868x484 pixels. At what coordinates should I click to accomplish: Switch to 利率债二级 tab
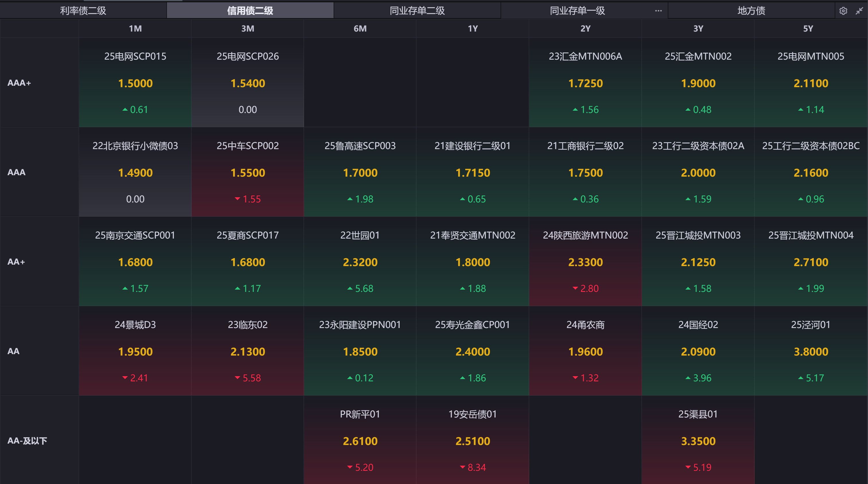point(83,11)
